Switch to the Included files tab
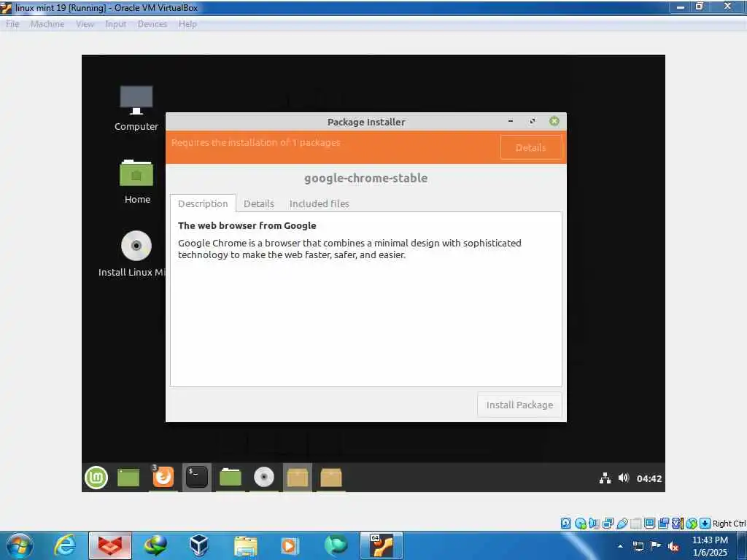The width and height of the screenshot is (747, 560). (x=320, y=203)
